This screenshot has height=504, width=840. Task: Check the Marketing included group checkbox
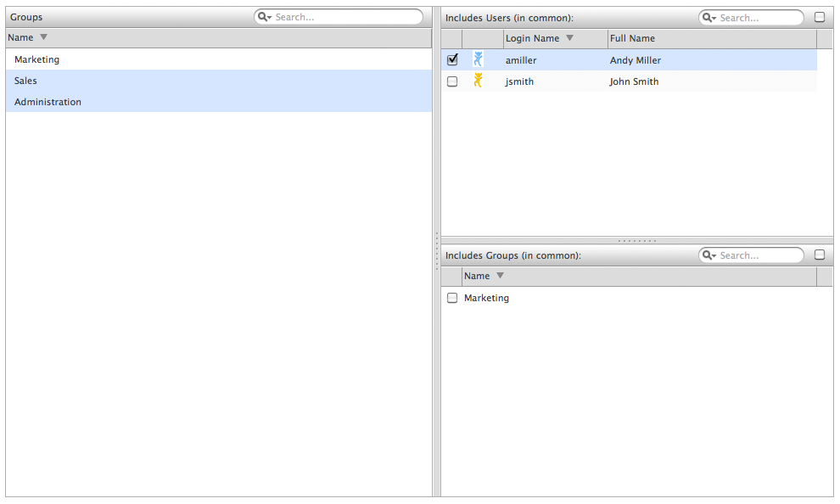point(452,298)
